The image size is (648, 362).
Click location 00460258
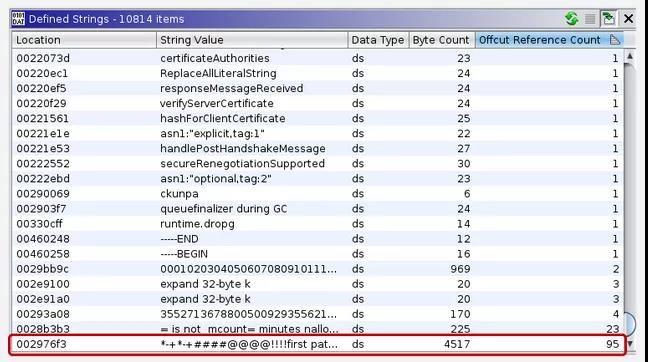coord(43,254)
